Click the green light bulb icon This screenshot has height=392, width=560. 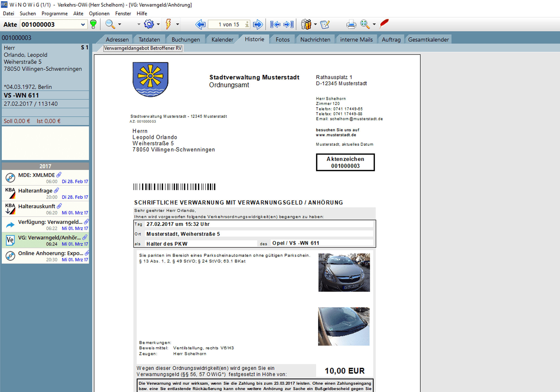click(94, 24)
